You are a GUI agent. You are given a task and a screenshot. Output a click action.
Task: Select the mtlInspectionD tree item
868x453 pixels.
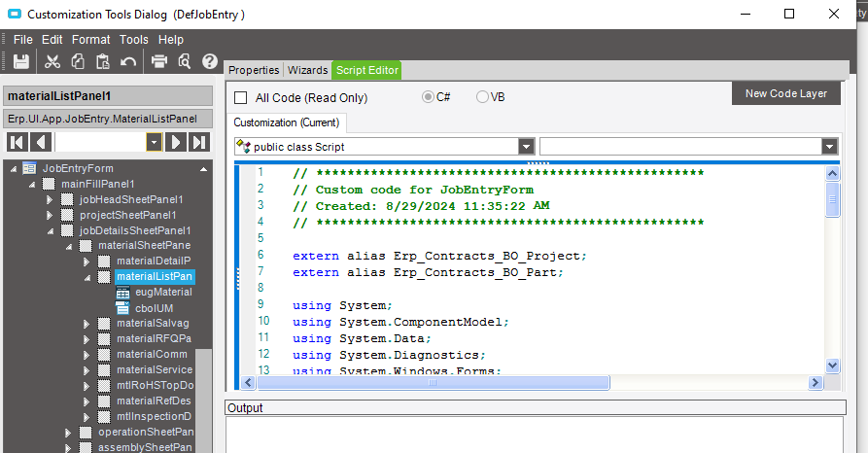(154, 416)
